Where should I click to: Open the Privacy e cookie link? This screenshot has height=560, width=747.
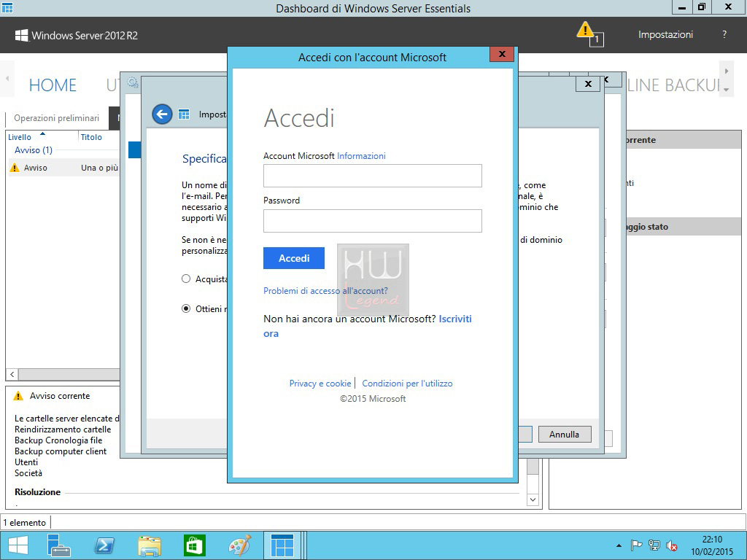pyautogui.click(x=320, y=384)
